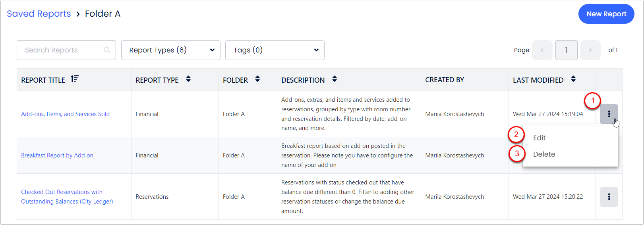Image resolution: width=644 pixels, height=225 pixels.
Task: Open Add-ons, Items, and Services Sold report
Action: (x=65, y=114)
